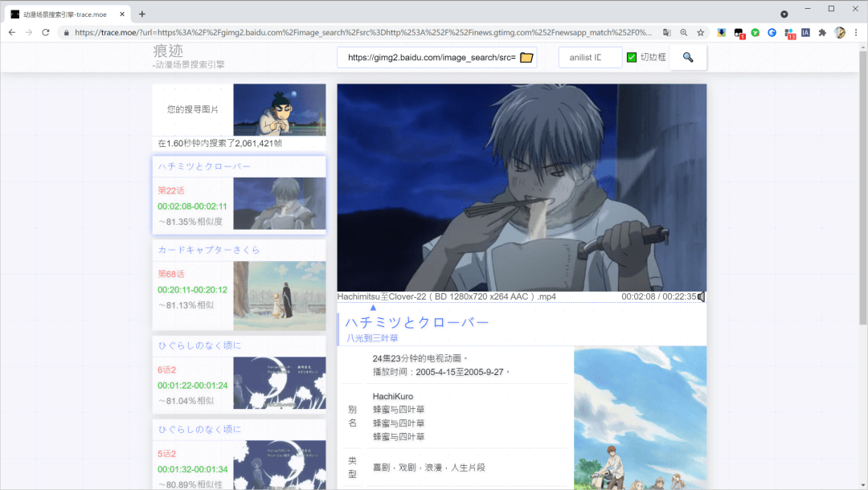Open the folder icon to upload image
The width and height of the screenshot is (868, 490).
coord(526,58)
